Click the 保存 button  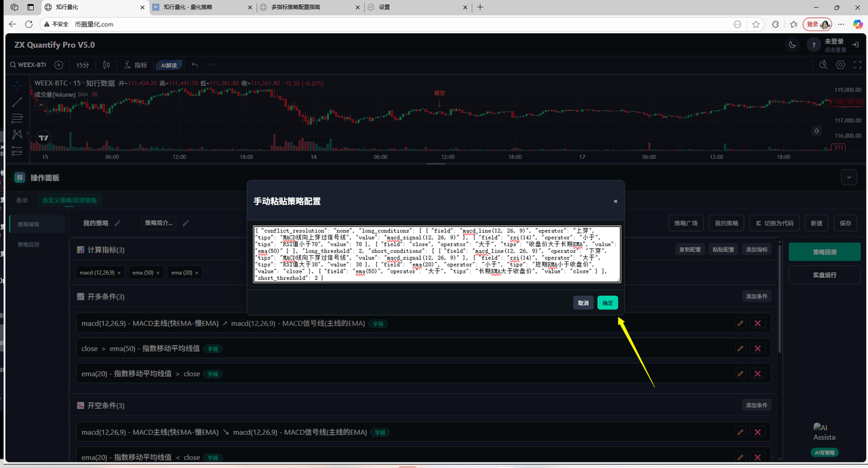[845, 223]
